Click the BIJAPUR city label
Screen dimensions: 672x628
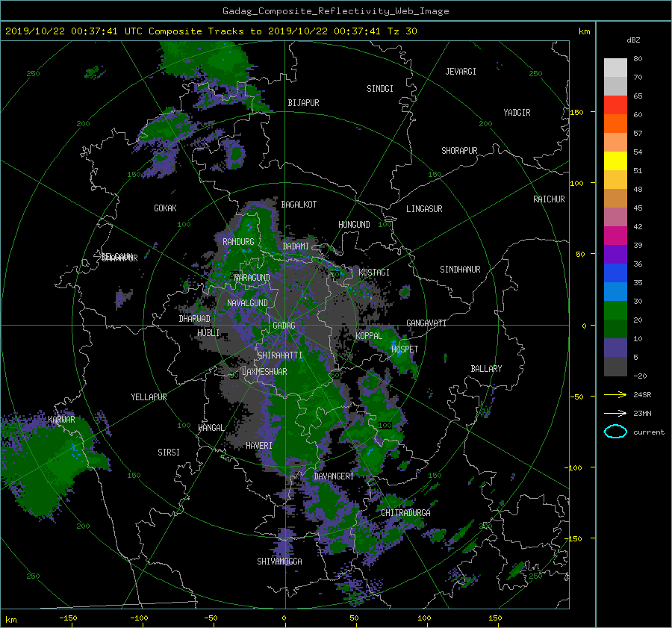point(303,103)
